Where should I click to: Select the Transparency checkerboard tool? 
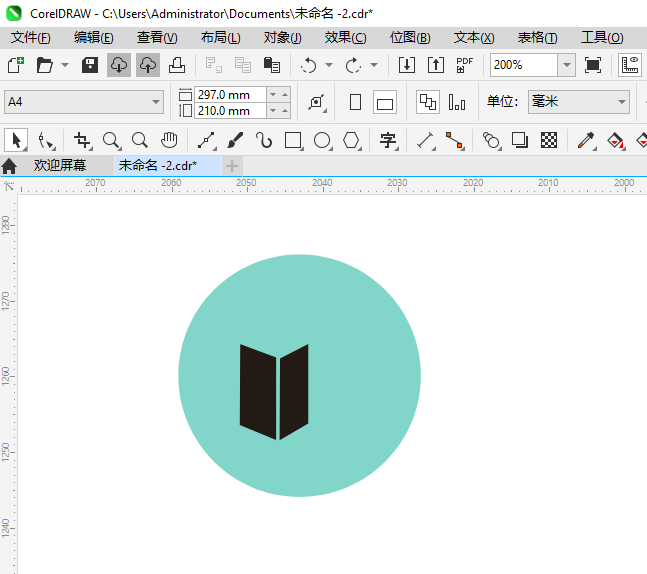click(548, 140)
